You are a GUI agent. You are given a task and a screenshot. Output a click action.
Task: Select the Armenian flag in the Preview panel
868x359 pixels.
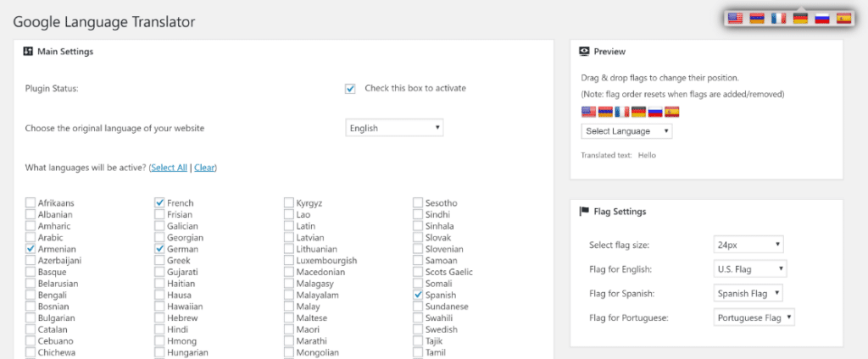[605, 112]
